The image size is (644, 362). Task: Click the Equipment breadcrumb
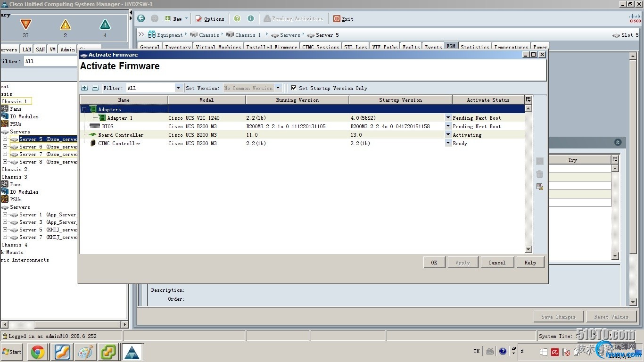coord(165,35)
